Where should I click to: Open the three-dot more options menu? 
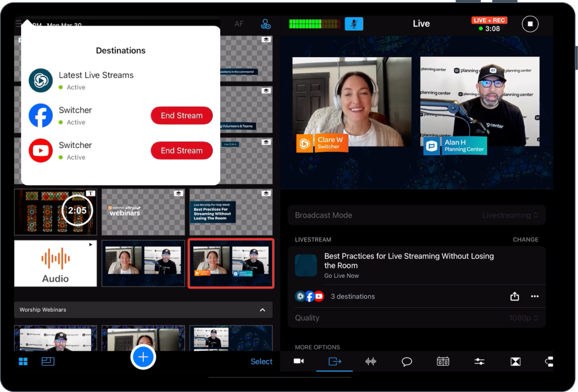[x=535, y=296]
